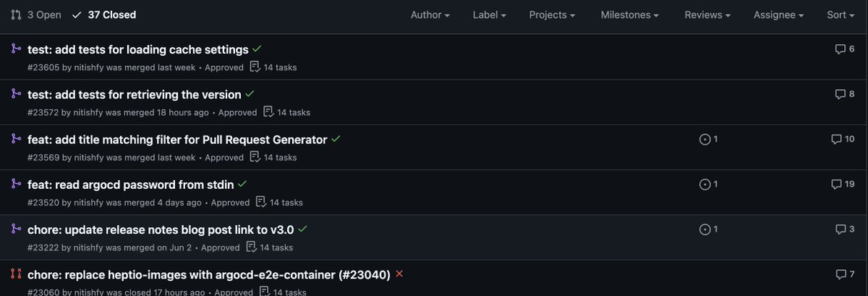This screenshot has height=296, width=868.
Task: Select the 37 Closed pull requests tab
Action: (x=105, y=14)
